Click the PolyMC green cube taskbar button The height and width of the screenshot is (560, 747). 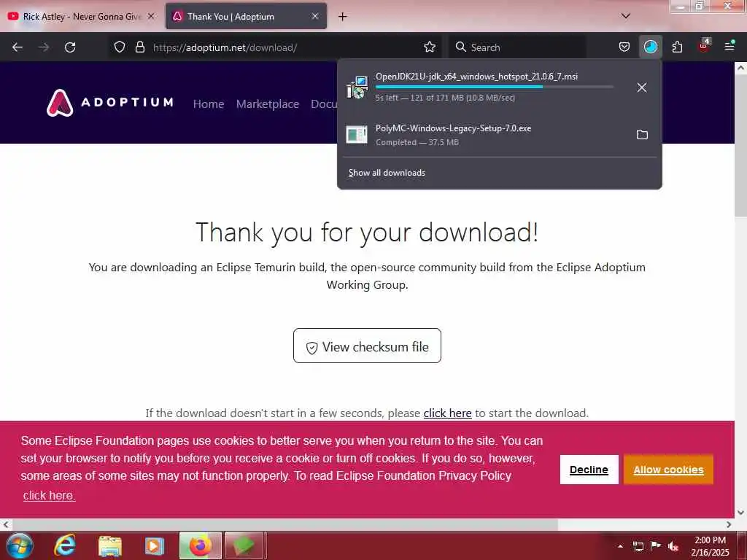pos(244,545)
